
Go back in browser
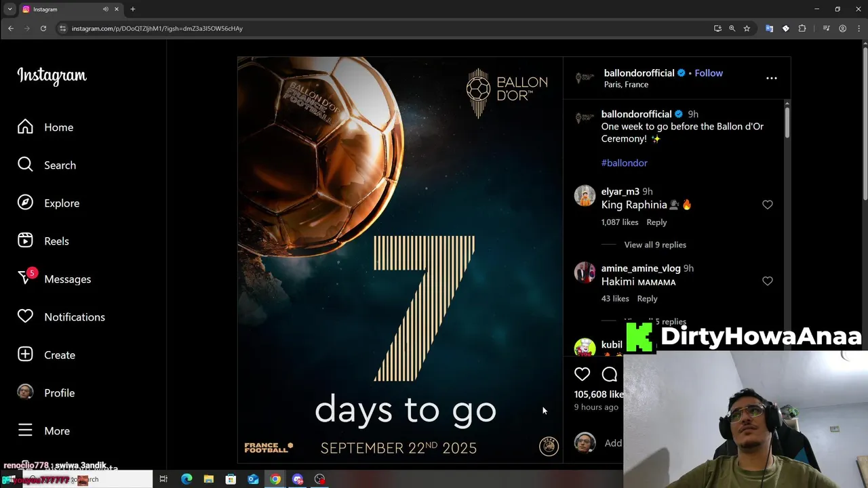click(11, 28)
